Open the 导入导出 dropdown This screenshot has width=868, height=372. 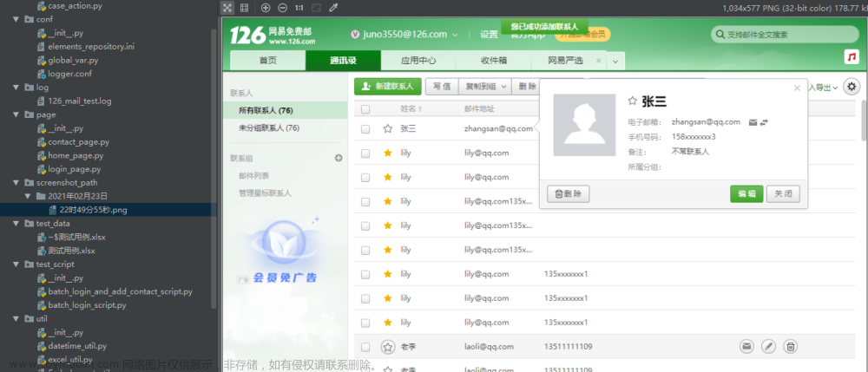pyautogui.click(x=823, y=88)
